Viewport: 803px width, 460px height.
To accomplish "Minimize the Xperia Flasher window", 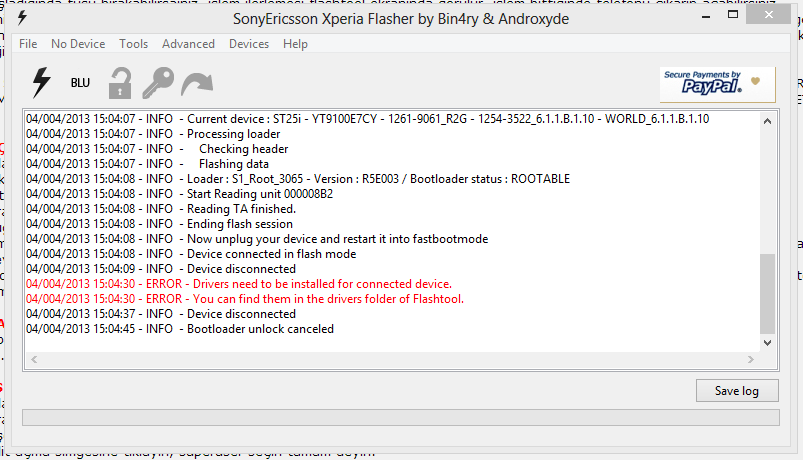I will pyautogui.click(x=706, y=16).
